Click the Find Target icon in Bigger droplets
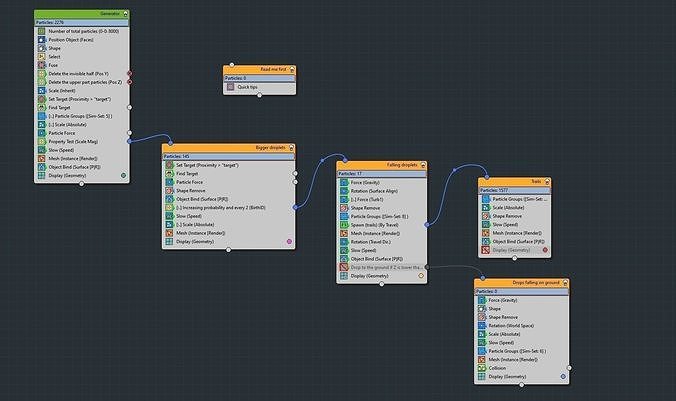 169,173
